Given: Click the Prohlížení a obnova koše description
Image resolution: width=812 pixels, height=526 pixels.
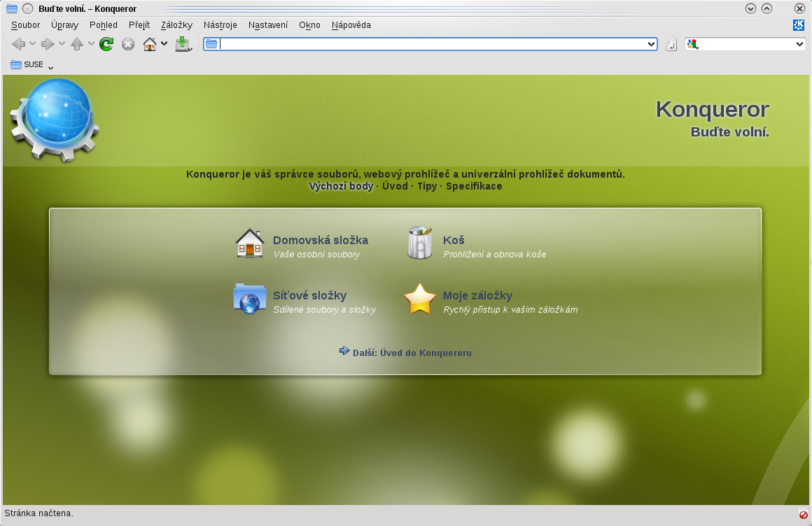Looking at the screenshot, I should [x=495, y=255].
